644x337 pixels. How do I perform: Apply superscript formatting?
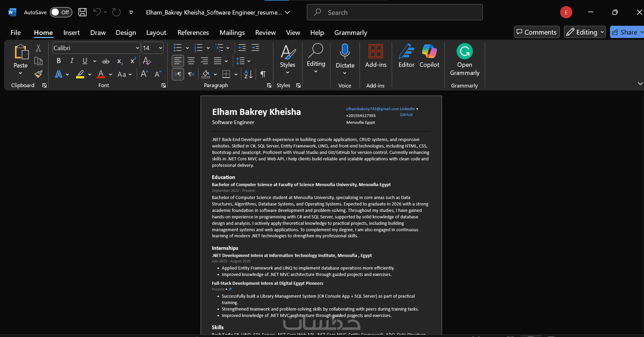tap(133, 61)
